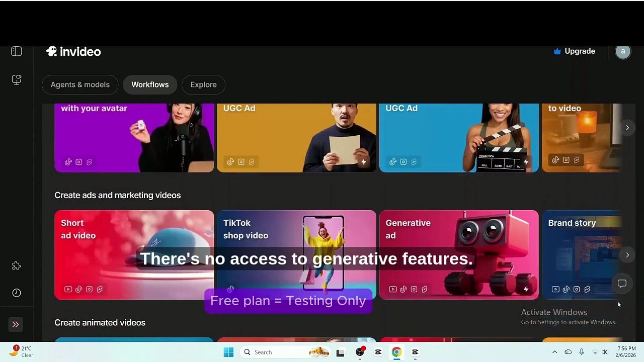Click lightning icon on Generative ad card

point(526,289)
